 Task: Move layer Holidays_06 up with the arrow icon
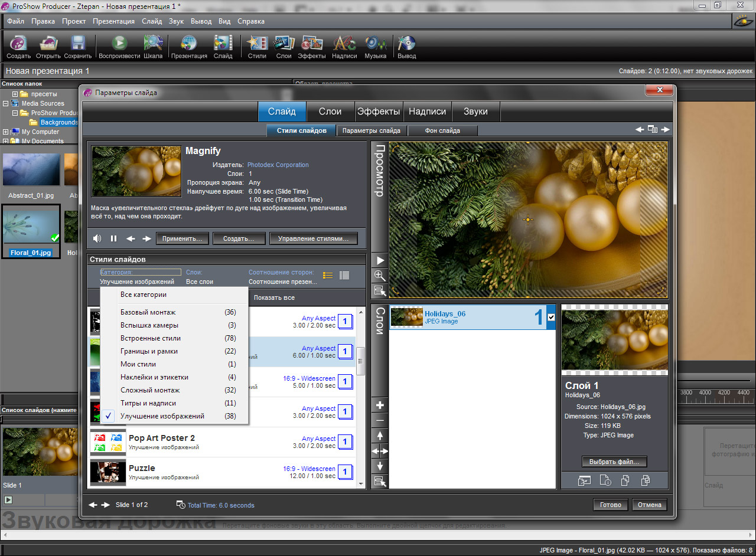pyautogui.click(x=379, y=436)
